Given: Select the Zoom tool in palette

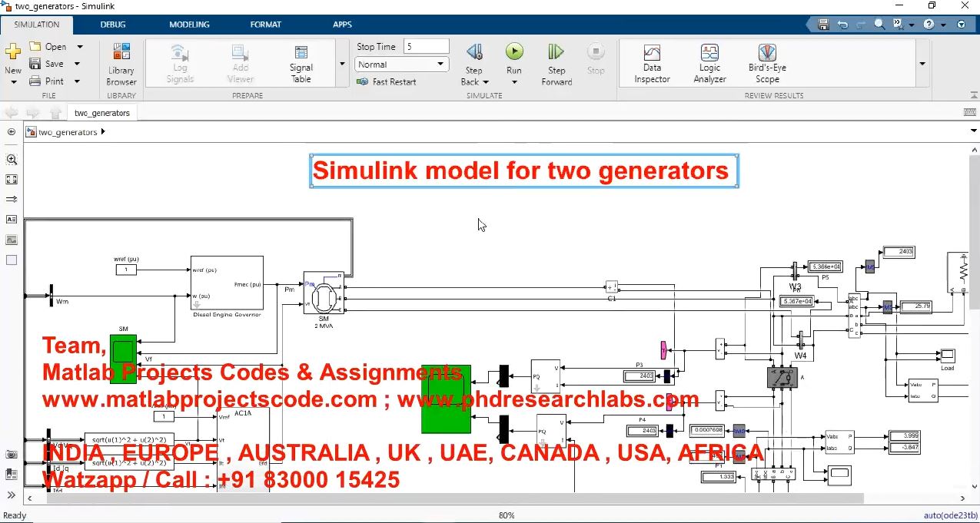Looking at the screenshot, I should click(x=12, y=160).
